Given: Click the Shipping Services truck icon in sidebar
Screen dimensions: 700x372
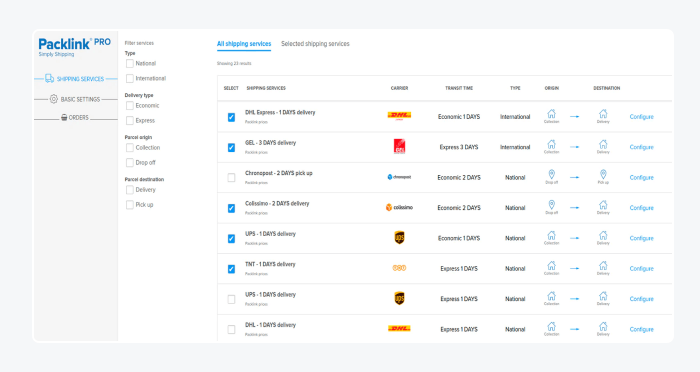Looking at the screenshot, I should [50, 79].
